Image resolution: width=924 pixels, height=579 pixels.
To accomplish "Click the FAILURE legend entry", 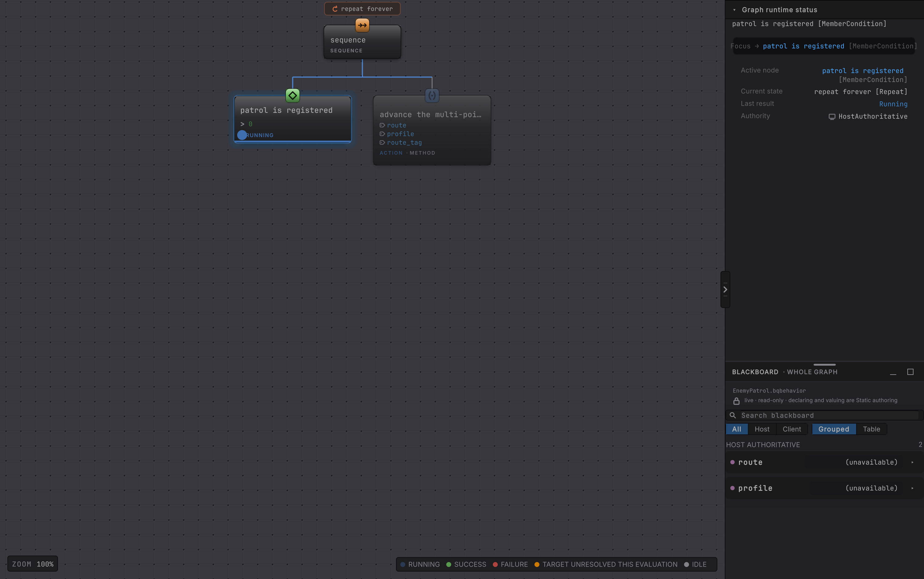I will 510,565.
